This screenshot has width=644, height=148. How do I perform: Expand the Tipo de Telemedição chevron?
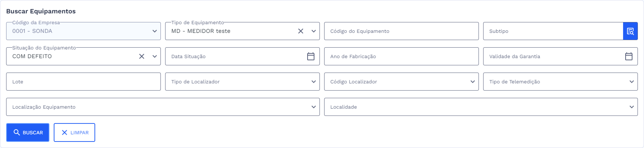click(632, 81)
